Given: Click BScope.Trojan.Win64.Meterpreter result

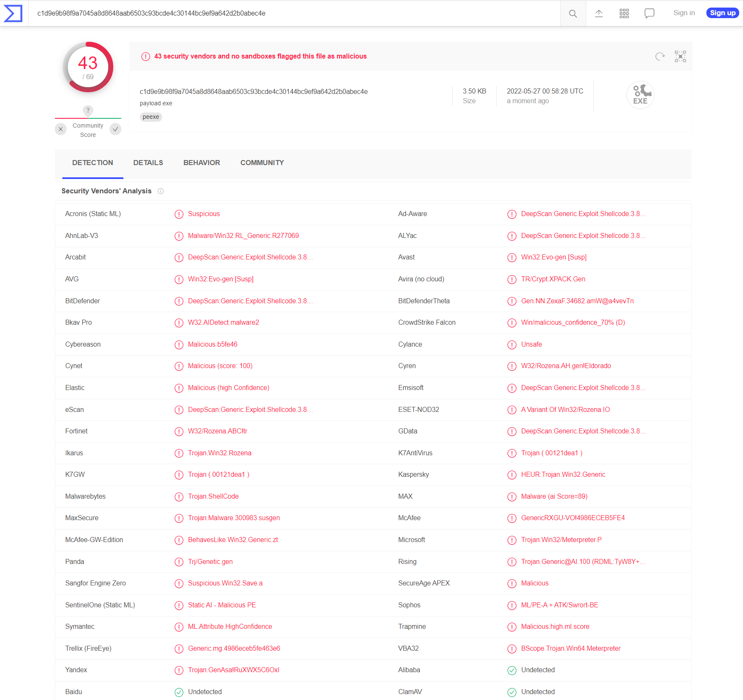Looking at the screenshot, I should coord(571,649).
